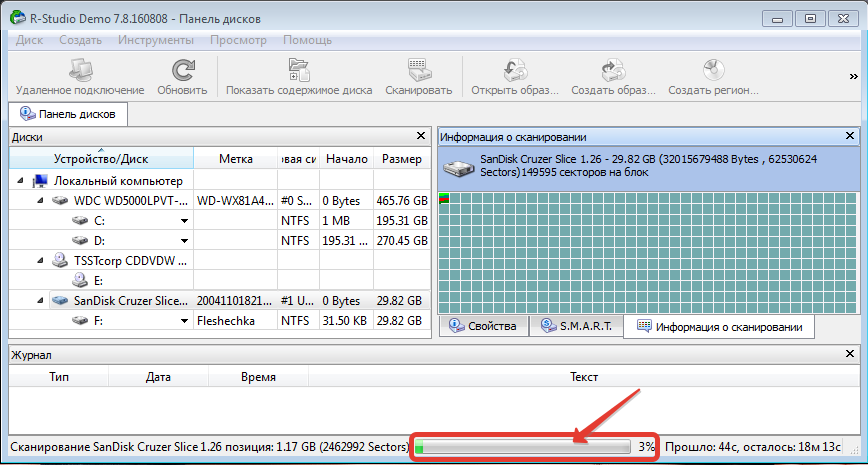Switch to the Свойства tab
Image resolution: width=868 pixels, height=465 pixels.
tap(483, 326)
